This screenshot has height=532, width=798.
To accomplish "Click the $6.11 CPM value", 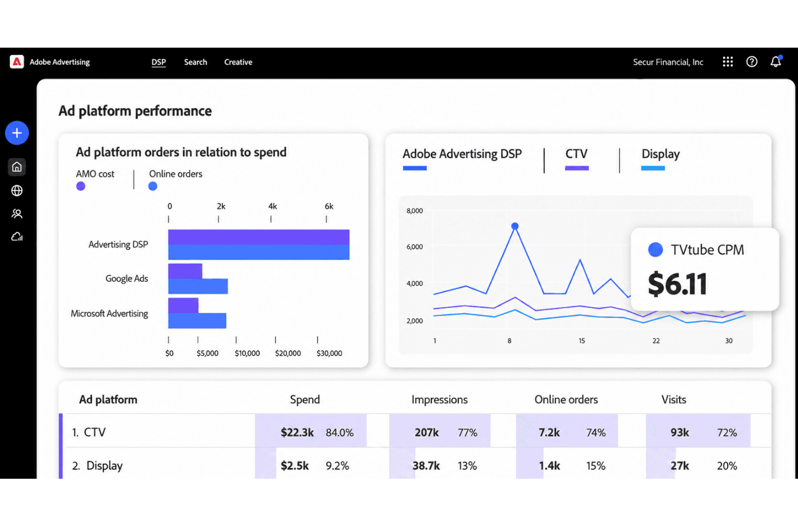I will click(x=677, y=284).
